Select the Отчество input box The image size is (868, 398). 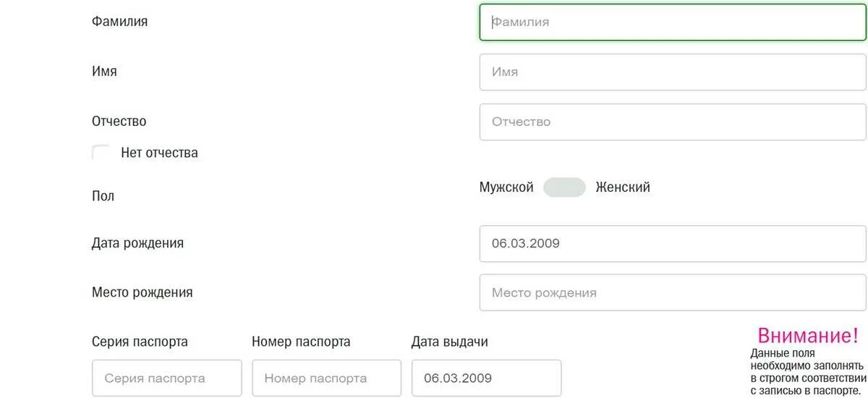[673, 122]
